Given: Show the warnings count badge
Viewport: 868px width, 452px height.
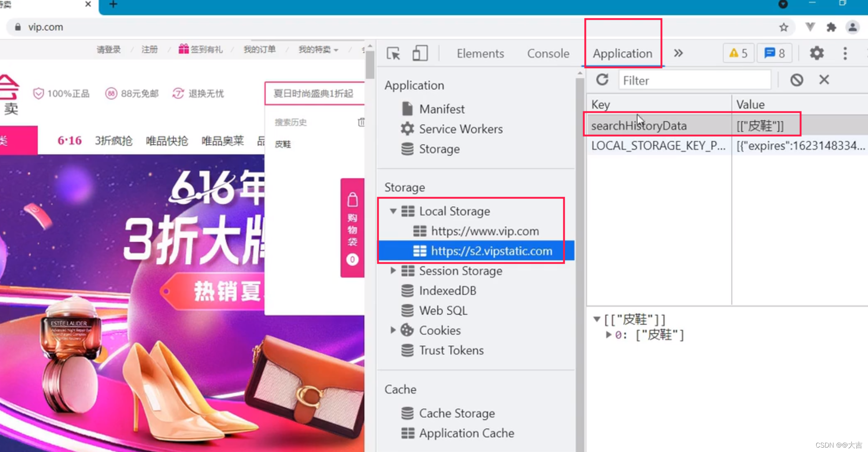Looking at the screenshot, I should pos(738,53).
